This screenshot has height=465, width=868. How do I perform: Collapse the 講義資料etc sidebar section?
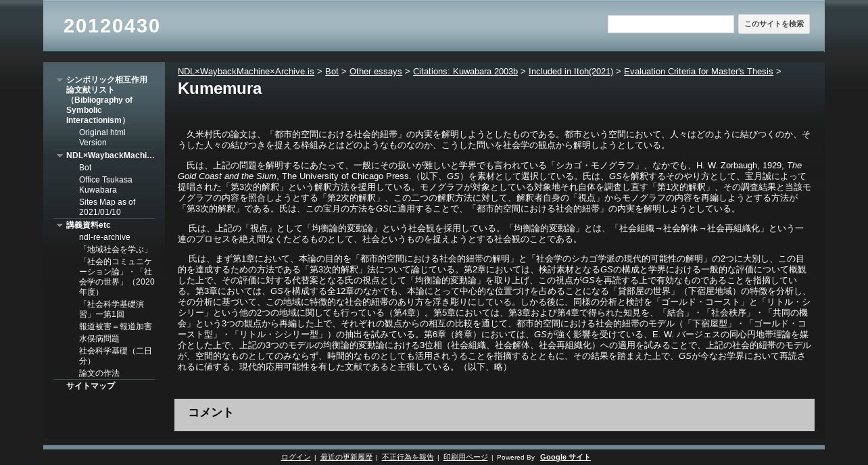(59, 225)
